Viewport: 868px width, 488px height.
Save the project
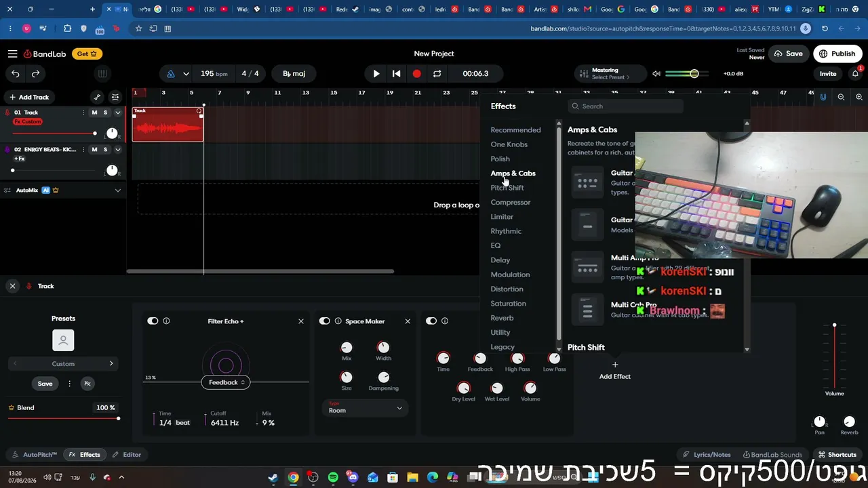pos(788,54)
